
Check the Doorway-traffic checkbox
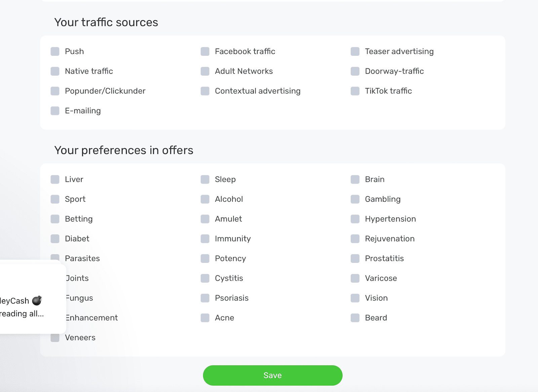[355, 71]
